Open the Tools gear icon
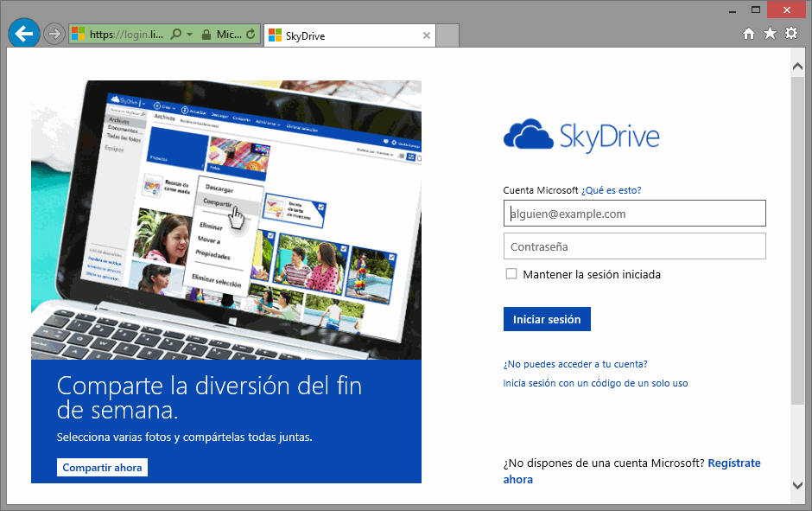Screen dimensions: 812x511 pyautogui.click(x=790, y=34)
